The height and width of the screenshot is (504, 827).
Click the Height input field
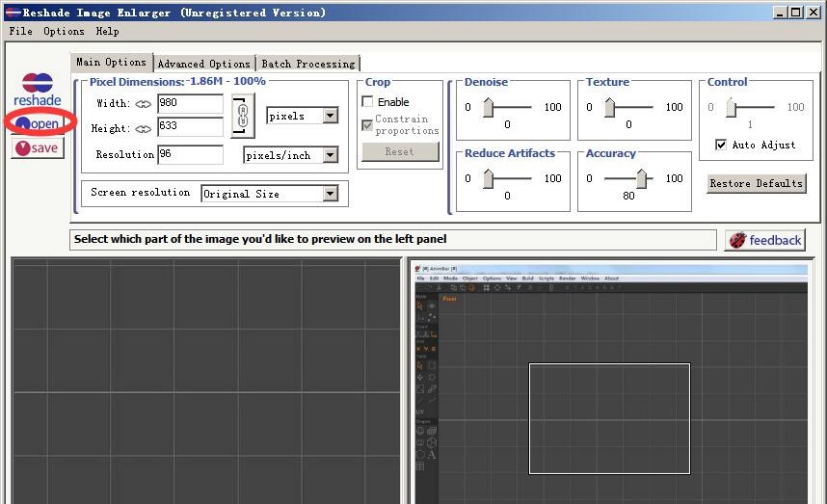coord(191,126)
